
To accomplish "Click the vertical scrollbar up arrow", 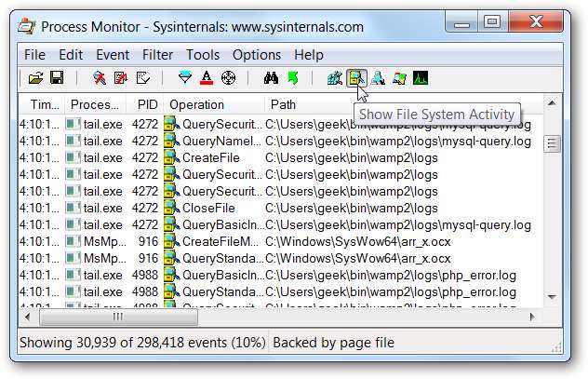I will 552,102.
